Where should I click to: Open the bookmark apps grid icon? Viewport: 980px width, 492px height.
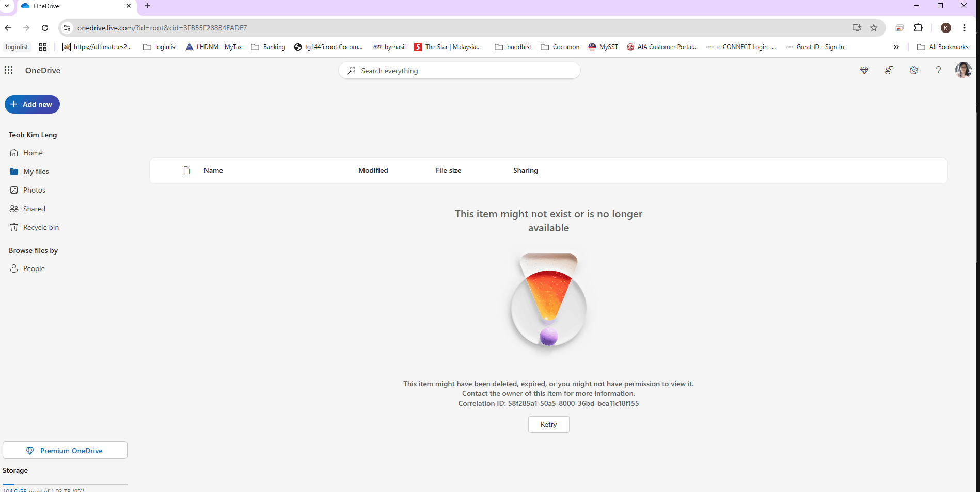click(x=43, y=47)
